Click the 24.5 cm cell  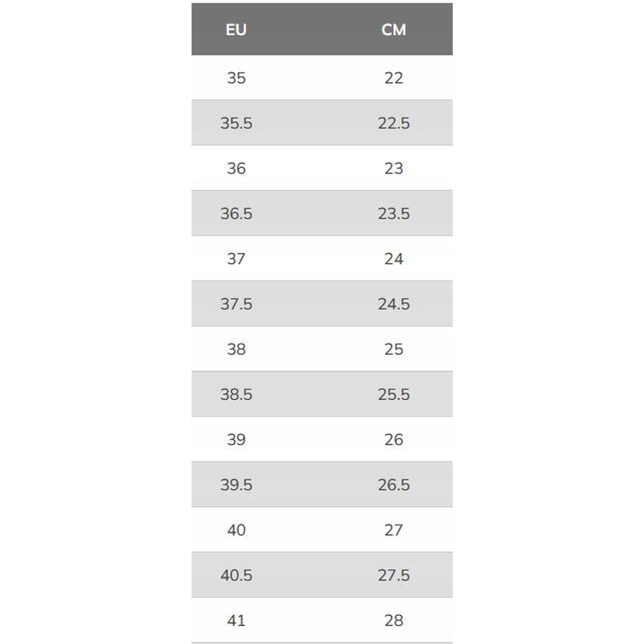394,304
